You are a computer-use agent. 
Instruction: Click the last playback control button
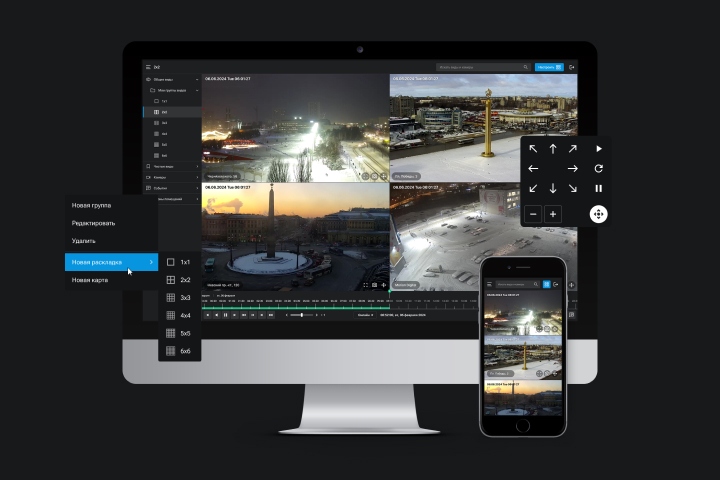pyautogui.click(x=271, y=315)
